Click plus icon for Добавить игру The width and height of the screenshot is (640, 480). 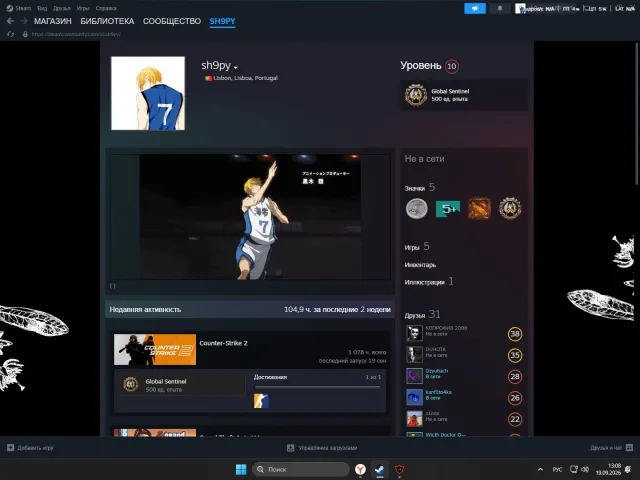coord(11,448)
